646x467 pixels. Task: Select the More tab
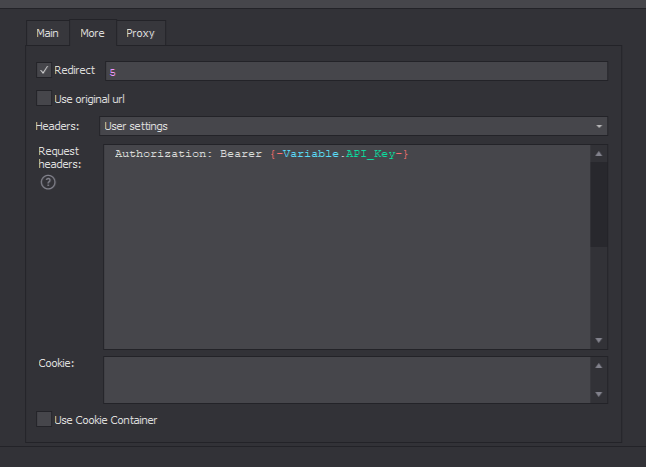(92, 33)
